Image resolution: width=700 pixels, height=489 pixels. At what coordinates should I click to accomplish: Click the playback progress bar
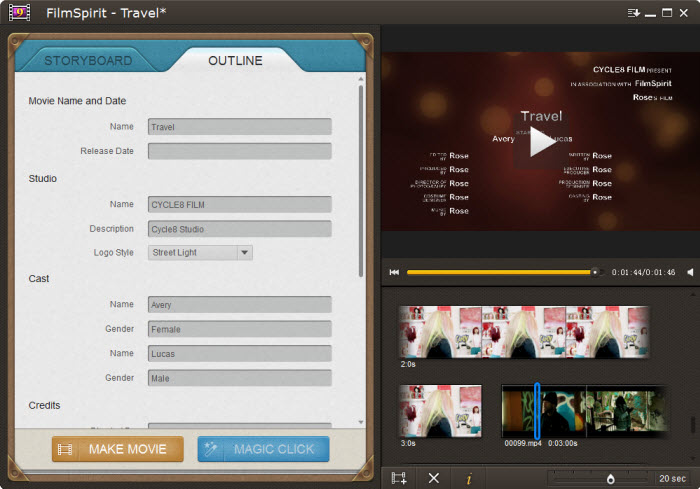(500, 272)
